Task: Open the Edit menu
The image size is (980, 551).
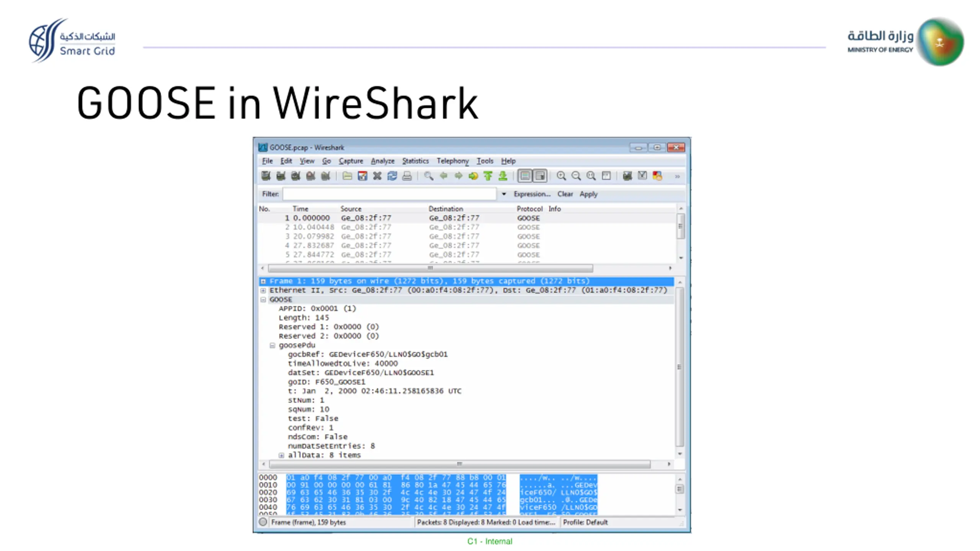Action: [286, 161]
